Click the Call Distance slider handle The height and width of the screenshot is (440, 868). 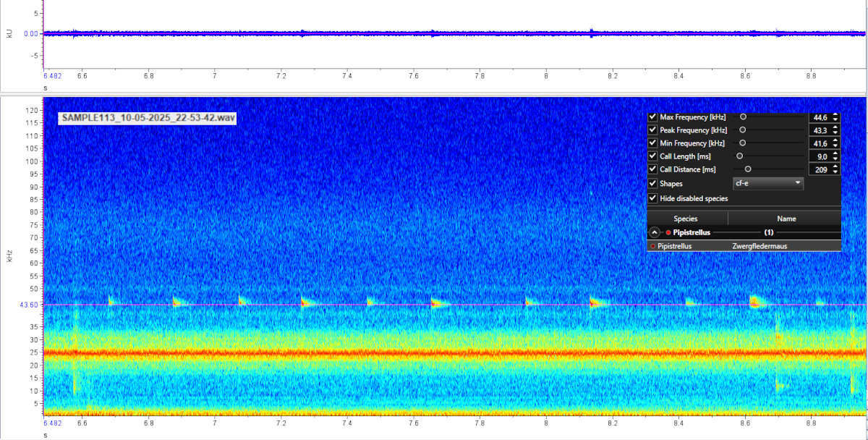(748, 169)
